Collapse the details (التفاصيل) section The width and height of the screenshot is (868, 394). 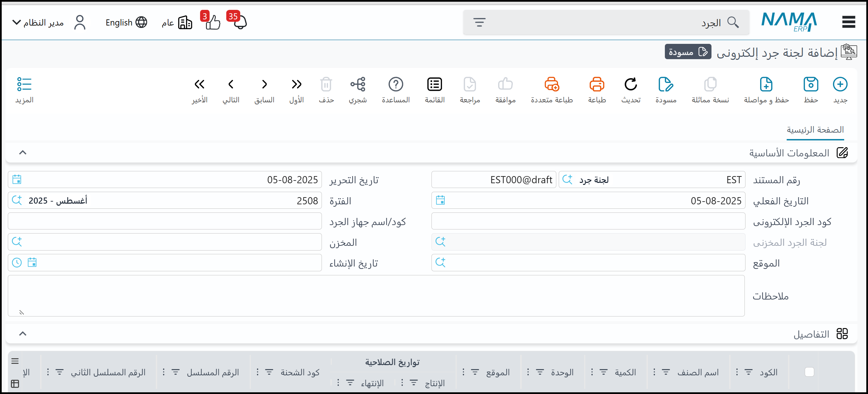(23, 334)
